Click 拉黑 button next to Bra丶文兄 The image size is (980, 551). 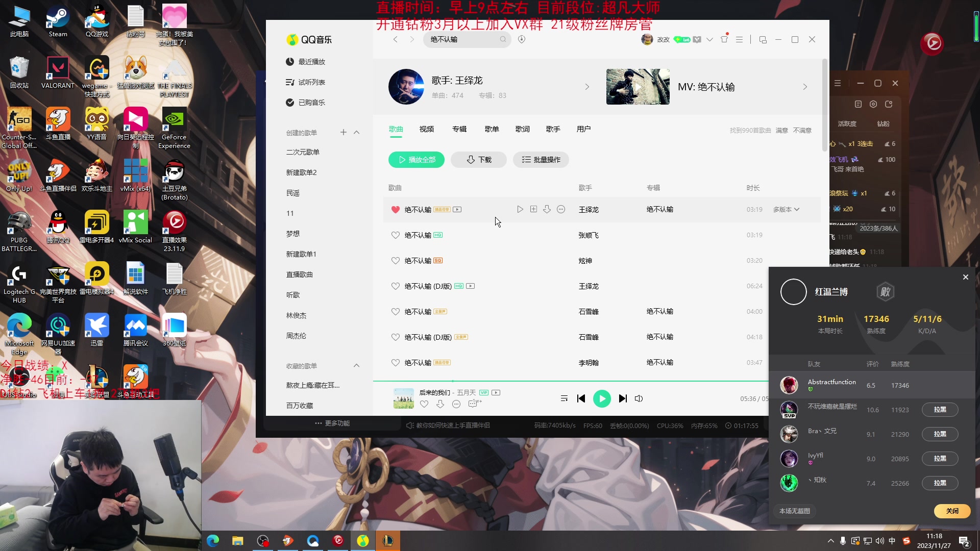(x=940, y=434)
